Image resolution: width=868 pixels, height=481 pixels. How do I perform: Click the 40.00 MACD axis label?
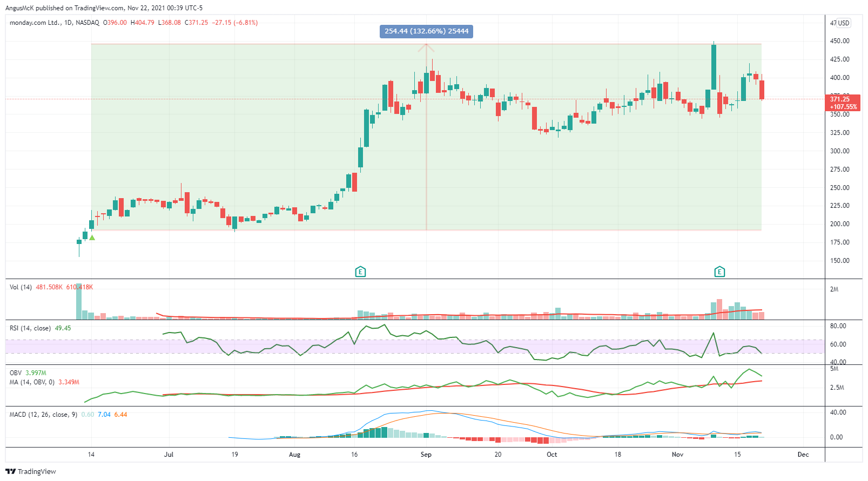click(x=838, y=412)
